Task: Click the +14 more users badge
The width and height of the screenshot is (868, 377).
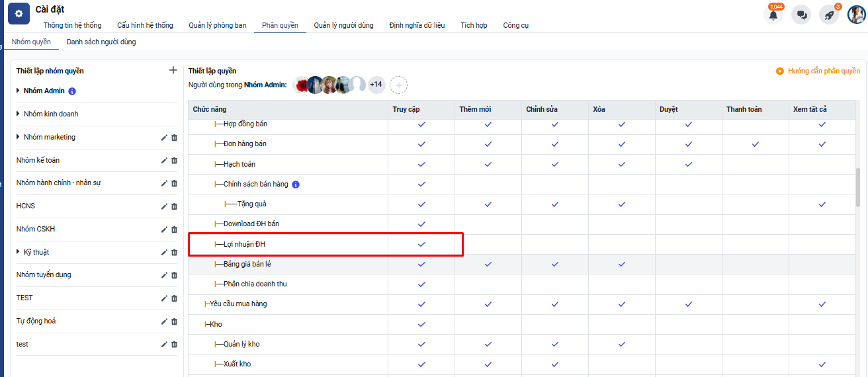Action: [376, 85]
